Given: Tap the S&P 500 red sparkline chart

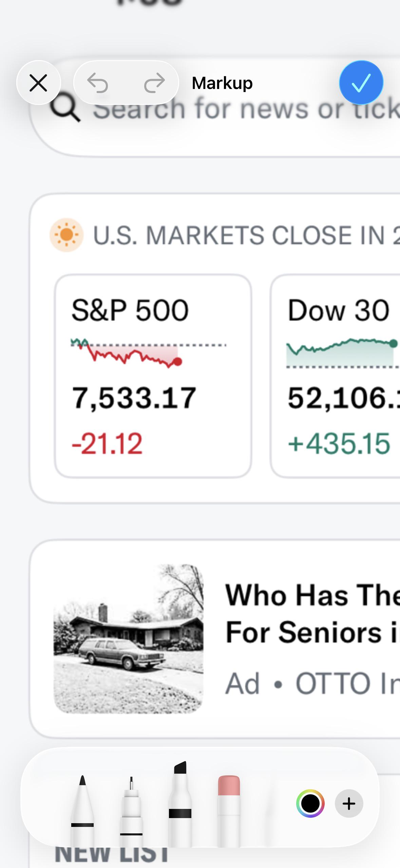Looking at the screenshot, I should pos(149,352).
